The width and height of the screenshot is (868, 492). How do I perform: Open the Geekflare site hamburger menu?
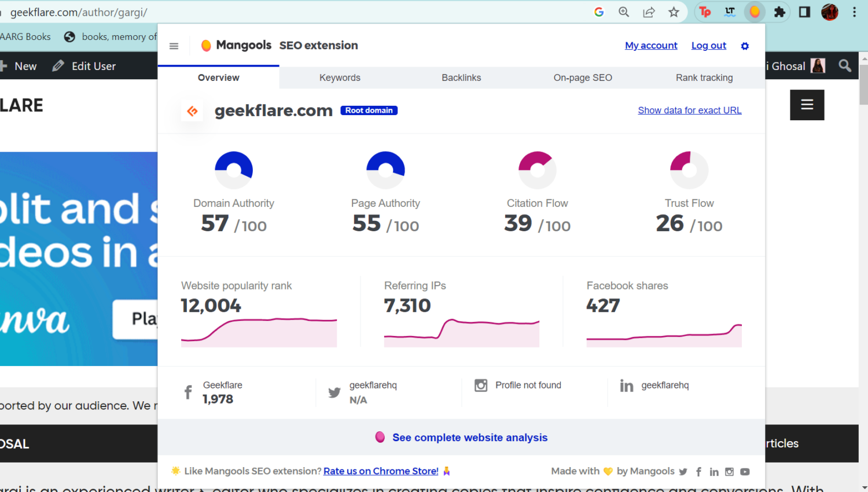coord(807,105)
